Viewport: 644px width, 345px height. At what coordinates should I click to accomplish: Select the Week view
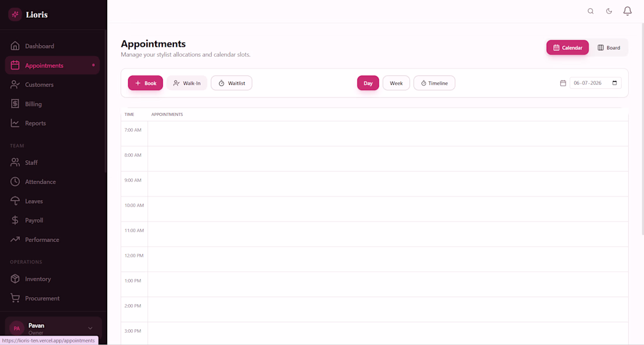pyautogui.click(x=396, y=83)
